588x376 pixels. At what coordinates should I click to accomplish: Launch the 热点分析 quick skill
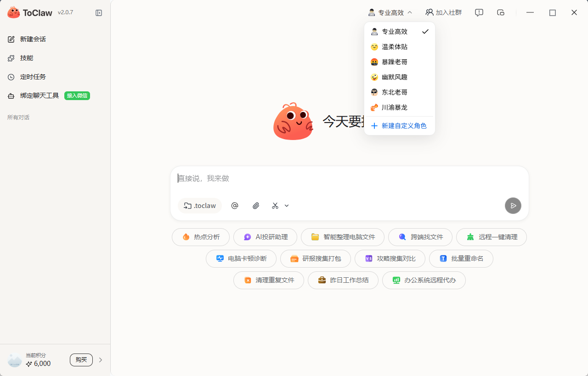(201, 237)
